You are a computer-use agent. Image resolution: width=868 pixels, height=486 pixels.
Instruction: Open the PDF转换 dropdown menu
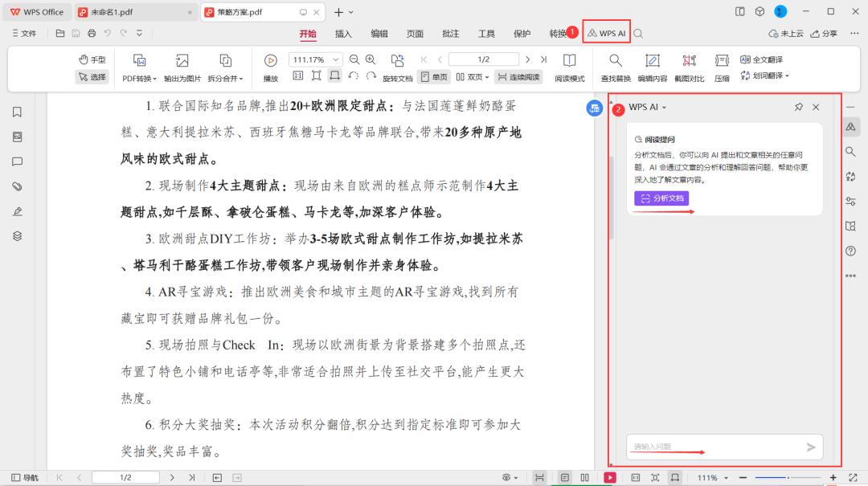click(140, 76)
